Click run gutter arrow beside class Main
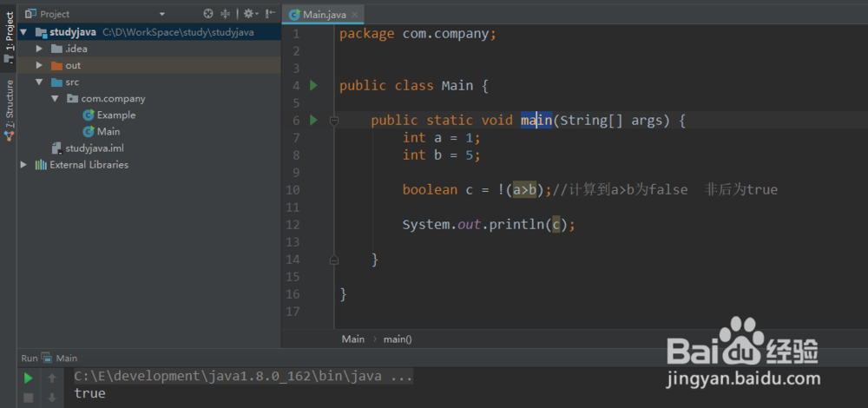The image size is (868, 408). (x=313, y=86)
